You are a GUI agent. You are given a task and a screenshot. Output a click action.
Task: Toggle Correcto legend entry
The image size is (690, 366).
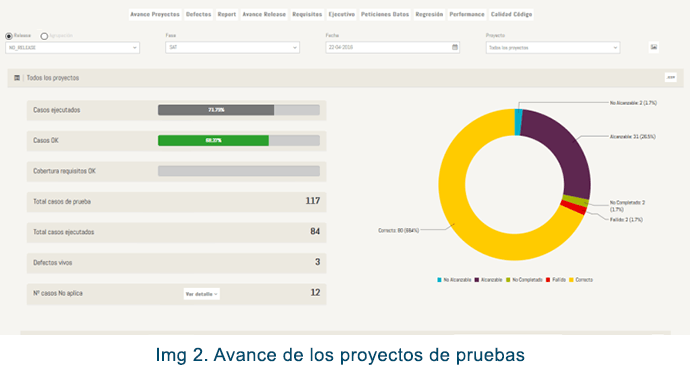pos(581,280)
